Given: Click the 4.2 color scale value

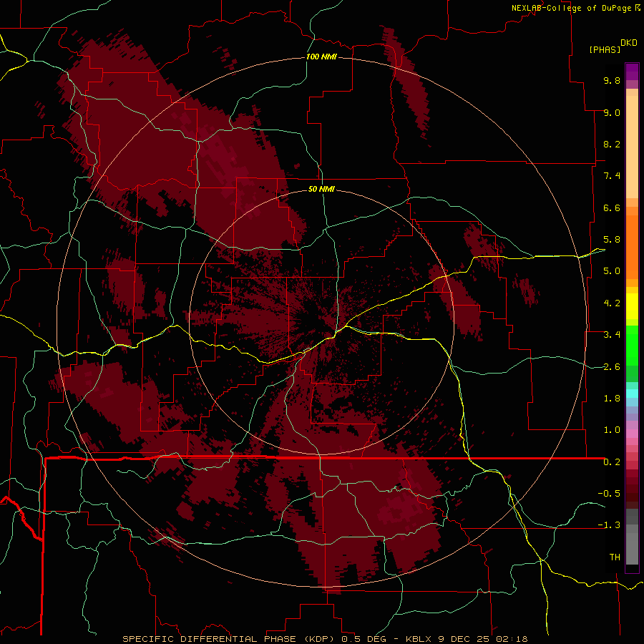Looking at the screenshot, I should [x=612, y=303].
